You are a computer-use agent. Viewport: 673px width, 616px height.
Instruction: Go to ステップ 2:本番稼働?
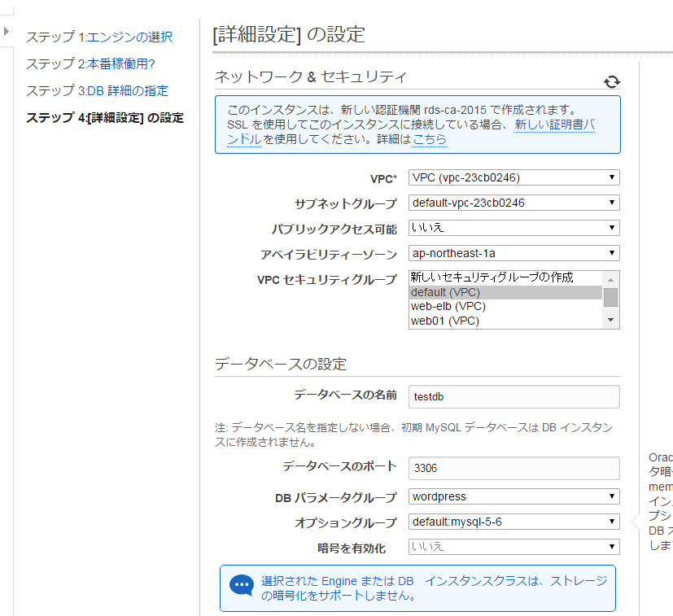pyautogui.click(x=90, y=63)
